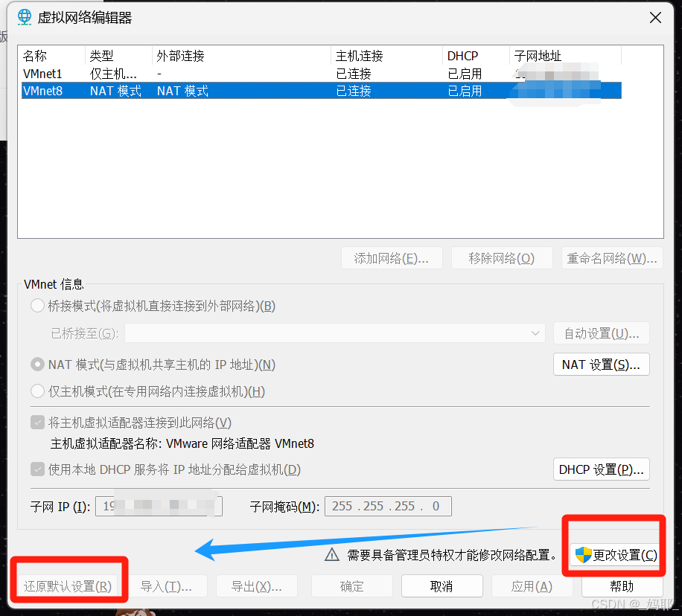Click the 添加网络(E)... button
Viewport: 682px width, 616px height.
tap(392, 258)
